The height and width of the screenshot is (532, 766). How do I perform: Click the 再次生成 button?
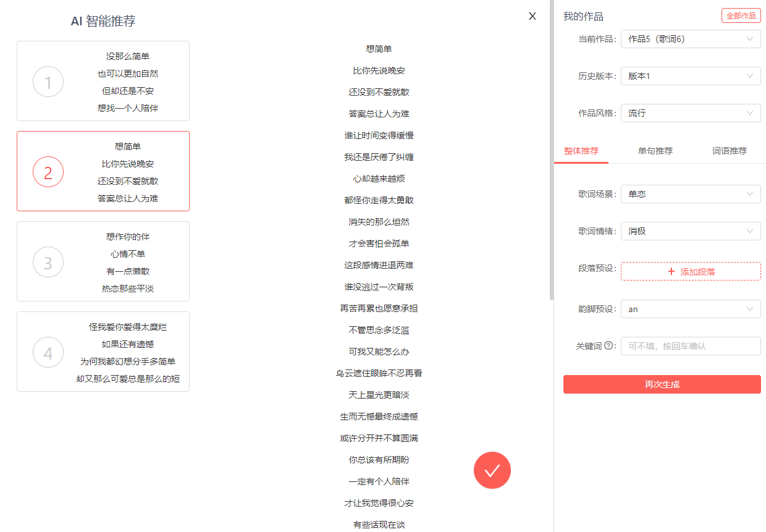coord(662,384)
